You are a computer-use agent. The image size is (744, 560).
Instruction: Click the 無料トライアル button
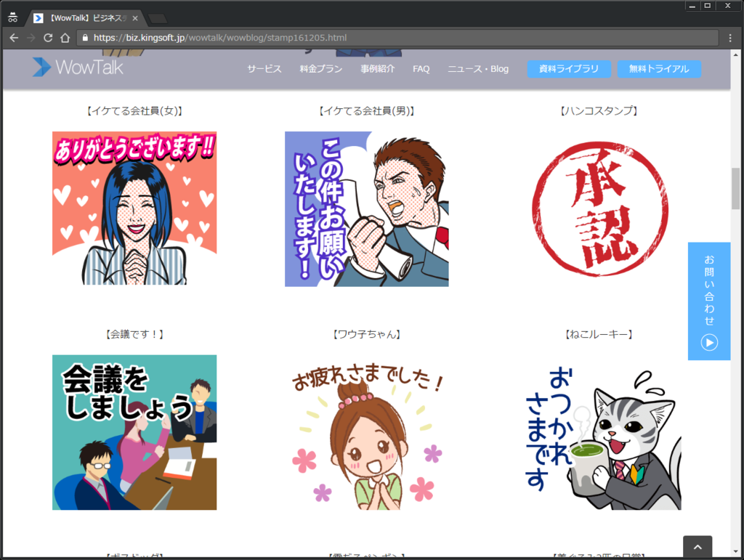659,69
